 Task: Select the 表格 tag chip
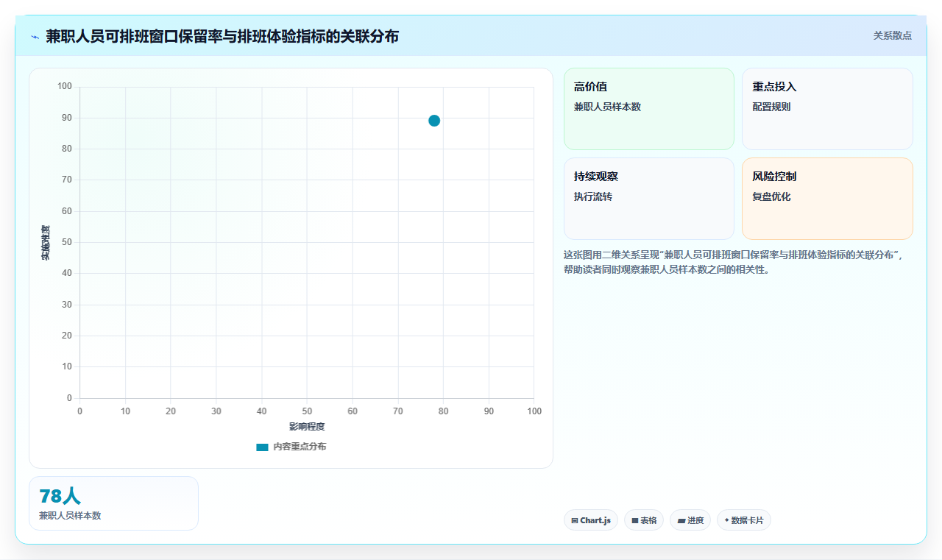point(644,520)
